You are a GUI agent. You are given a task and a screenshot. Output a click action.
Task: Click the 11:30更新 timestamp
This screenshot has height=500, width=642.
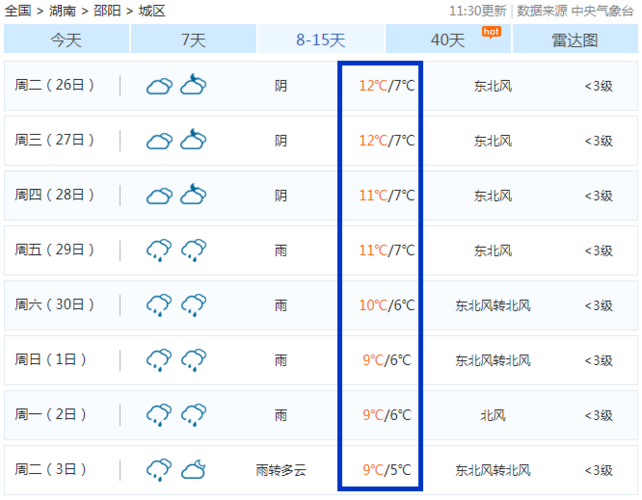[x=478, y=11]
